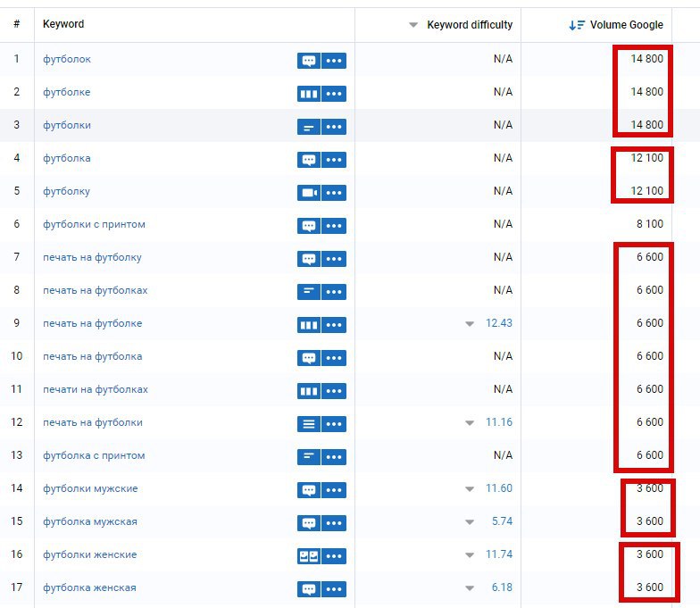The width and height of the screenshot is (700, 608).
Task: Open keyword link печать на футболках
Action: (x=96, y=290)
